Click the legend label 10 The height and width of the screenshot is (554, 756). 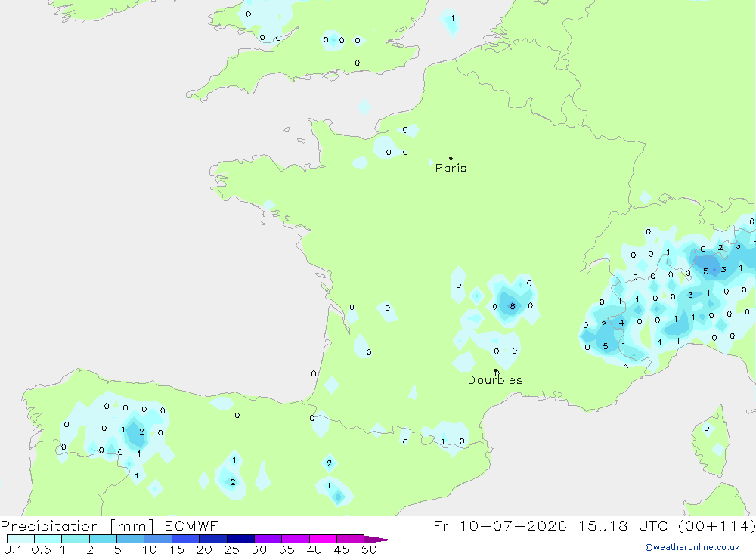point(149,549)
